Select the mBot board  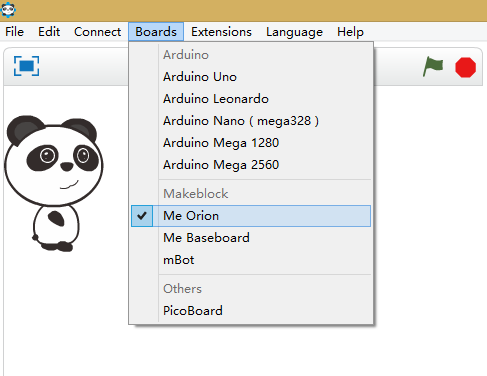pos(251,260)
